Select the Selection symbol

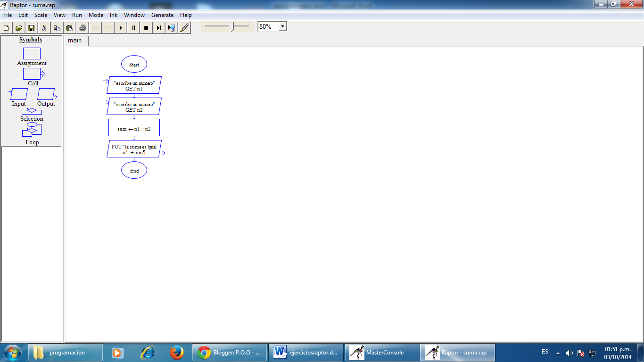32,112
